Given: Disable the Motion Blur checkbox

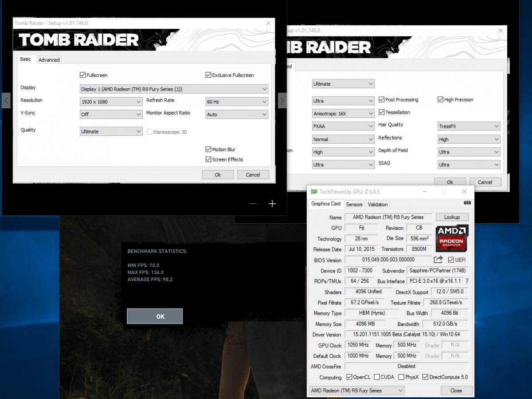Looking at the screenshot, I should click(208, 150).
